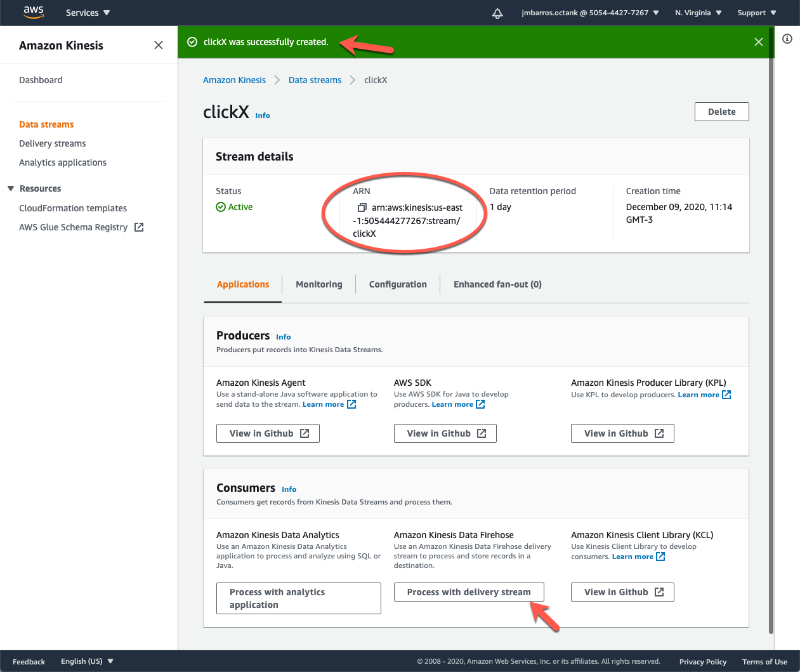Screen dimensions: 800x672
Task: Open the Privacy Policy footer link
Action: tap(703, 662)
